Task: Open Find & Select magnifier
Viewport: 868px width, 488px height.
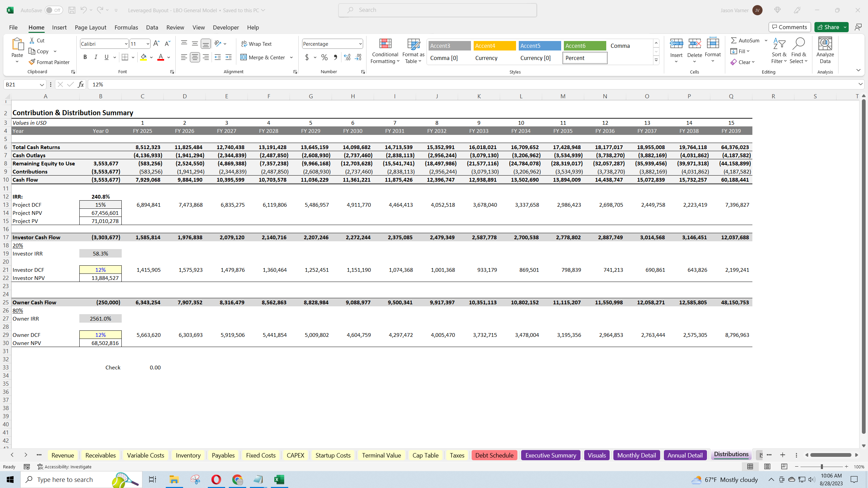Action: pos(798,51)
